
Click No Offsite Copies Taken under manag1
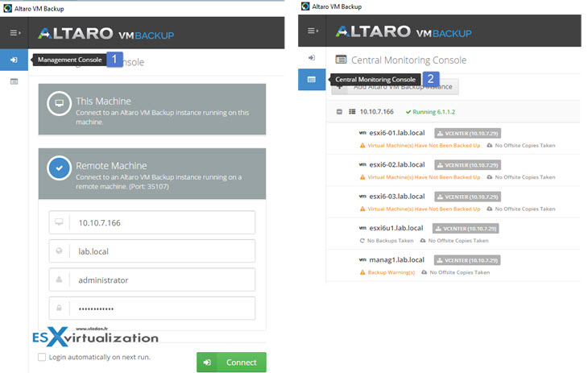click(x=456, y=272)
